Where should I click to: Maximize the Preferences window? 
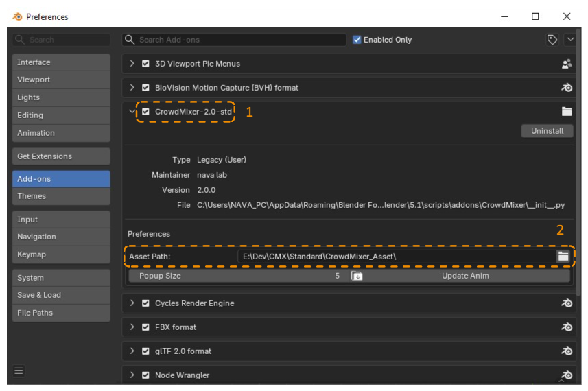tap(535, 16)
